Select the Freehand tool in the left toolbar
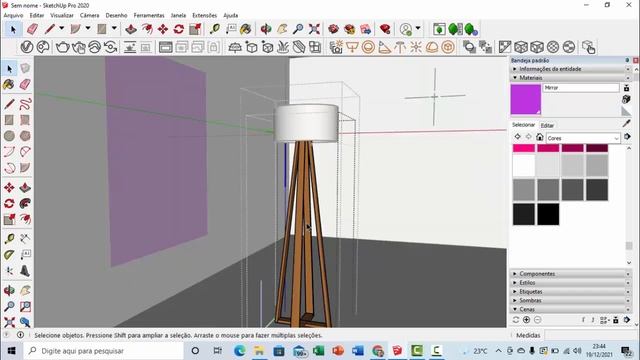The image size is (640, 360). [25, 104]
